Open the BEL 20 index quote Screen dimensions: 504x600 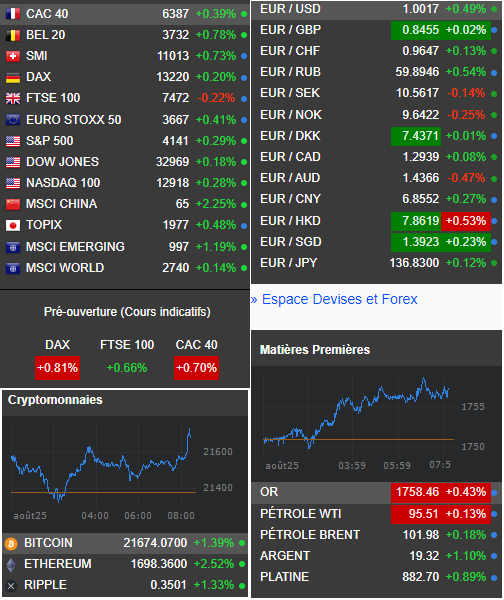coord(46,35)
